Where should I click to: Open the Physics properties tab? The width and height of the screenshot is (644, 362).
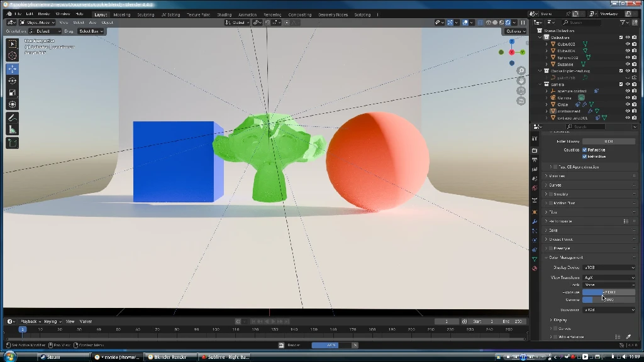point(535,241)
